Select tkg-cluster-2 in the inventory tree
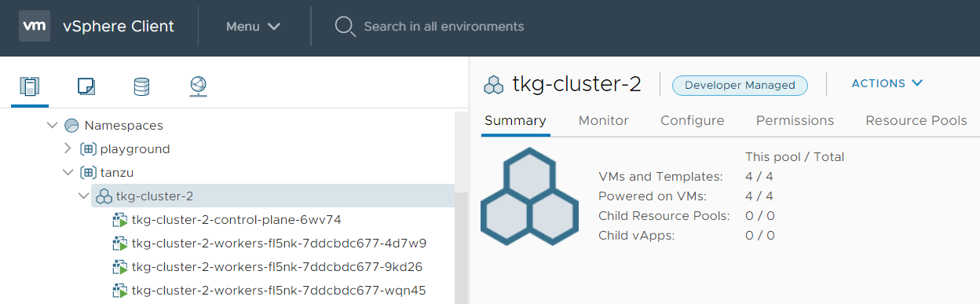The width and height of the screenshot is (980, 304). 155,196
